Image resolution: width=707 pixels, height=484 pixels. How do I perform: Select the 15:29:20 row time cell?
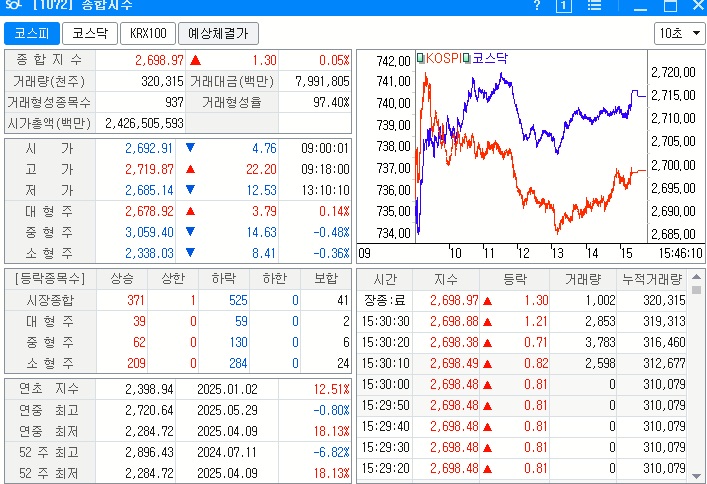385,468
